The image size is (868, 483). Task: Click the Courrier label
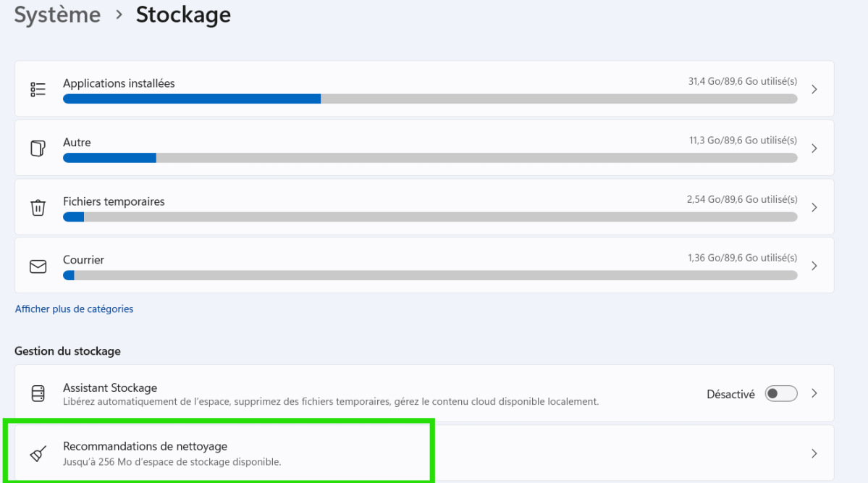tap(83, 260)
